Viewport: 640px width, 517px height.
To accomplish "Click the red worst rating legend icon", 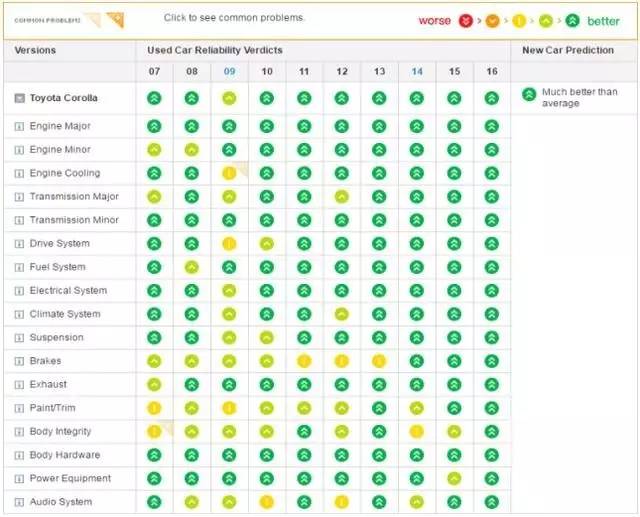I will pyautogui.click(x=465, y=20).
